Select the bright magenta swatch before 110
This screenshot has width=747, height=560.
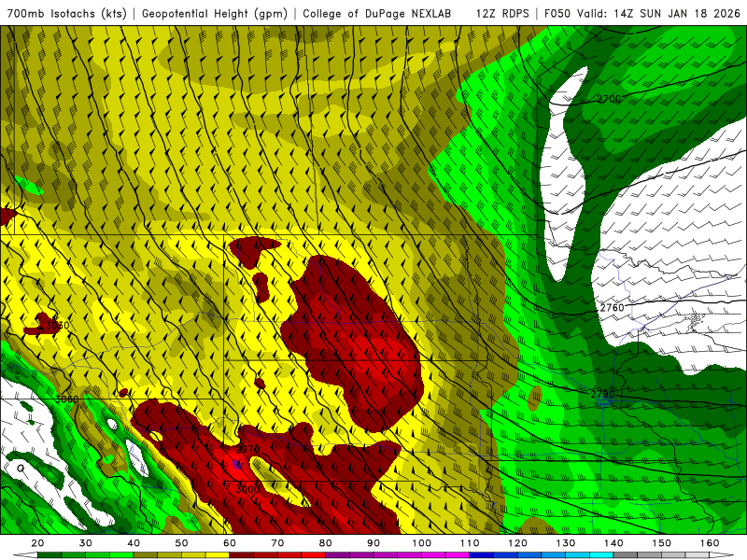click(457, 555)
